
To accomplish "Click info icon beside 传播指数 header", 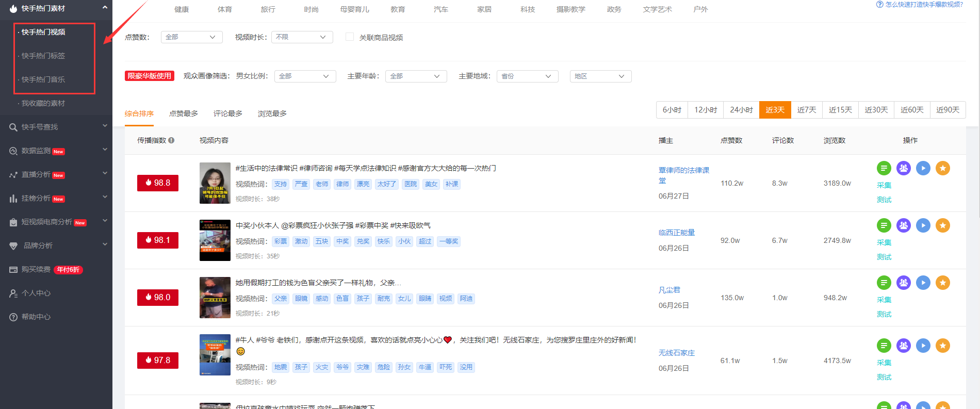I will [171, 140].
